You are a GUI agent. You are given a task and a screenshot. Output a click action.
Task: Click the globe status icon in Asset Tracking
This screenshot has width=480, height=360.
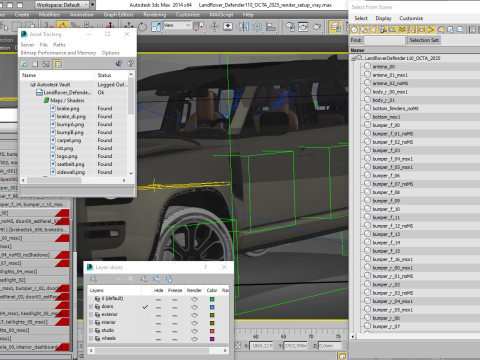(x=119, y=63)
